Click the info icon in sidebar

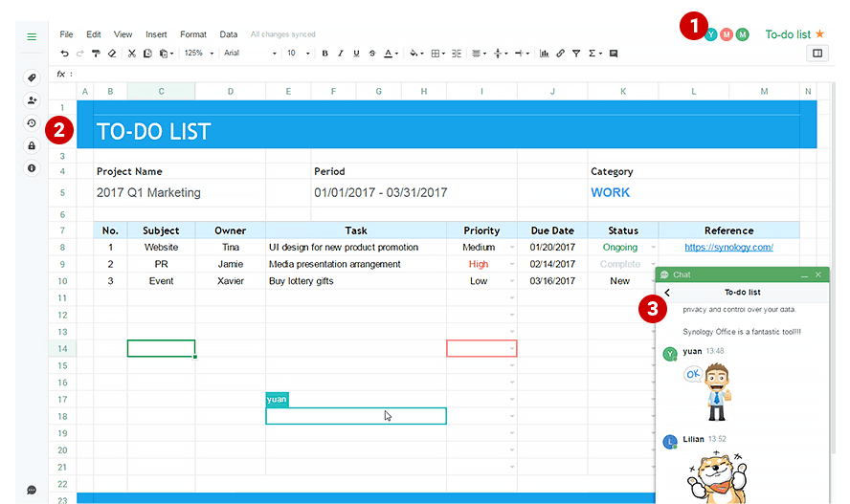(x=32, y=168)
